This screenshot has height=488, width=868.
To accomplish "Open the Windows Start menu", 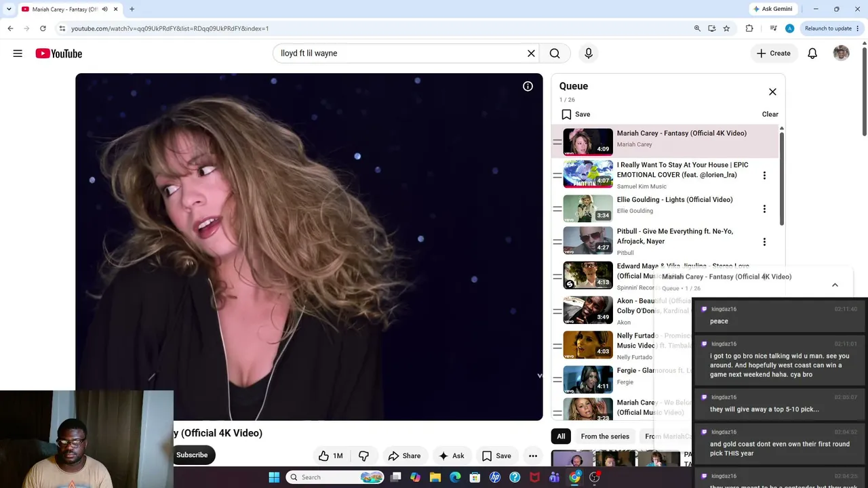I will (274, 477).
